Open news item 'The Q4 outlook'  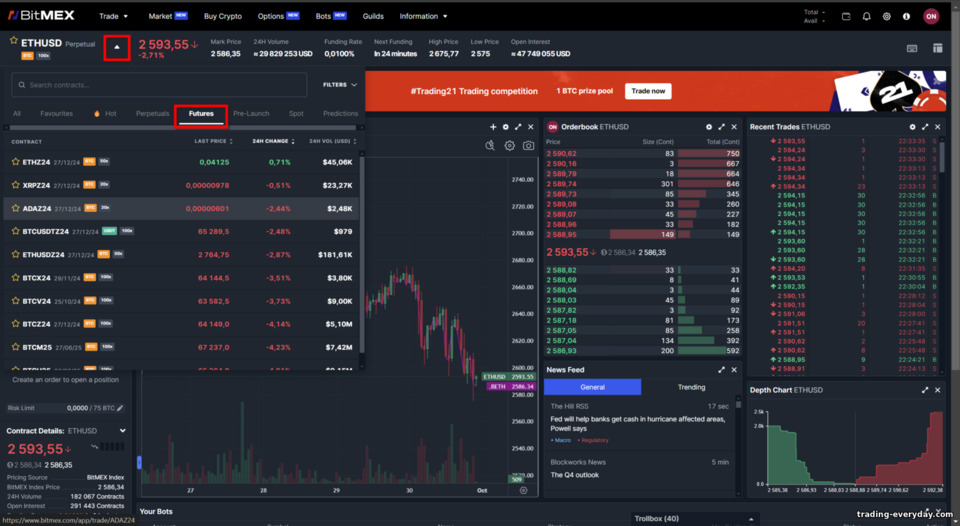click(574, 475)
